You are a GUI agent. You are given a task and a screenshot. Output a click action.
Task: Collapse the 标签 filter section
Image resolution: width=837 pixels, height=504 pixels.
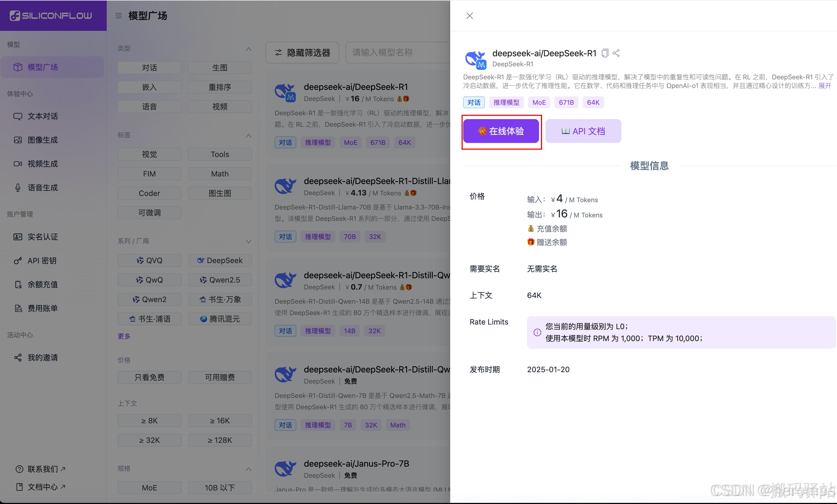tap(248, 136)
